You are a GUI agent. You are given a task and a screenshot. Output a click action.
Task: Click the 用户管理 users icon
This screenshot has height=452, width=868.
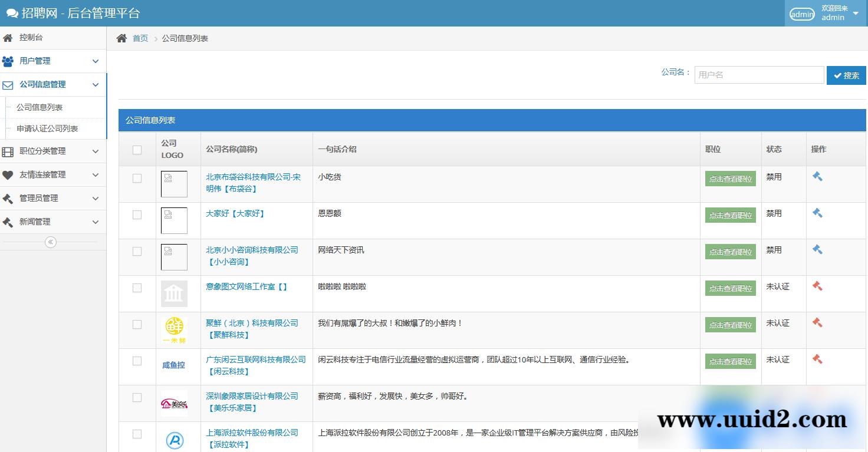[x=8, y=61]
